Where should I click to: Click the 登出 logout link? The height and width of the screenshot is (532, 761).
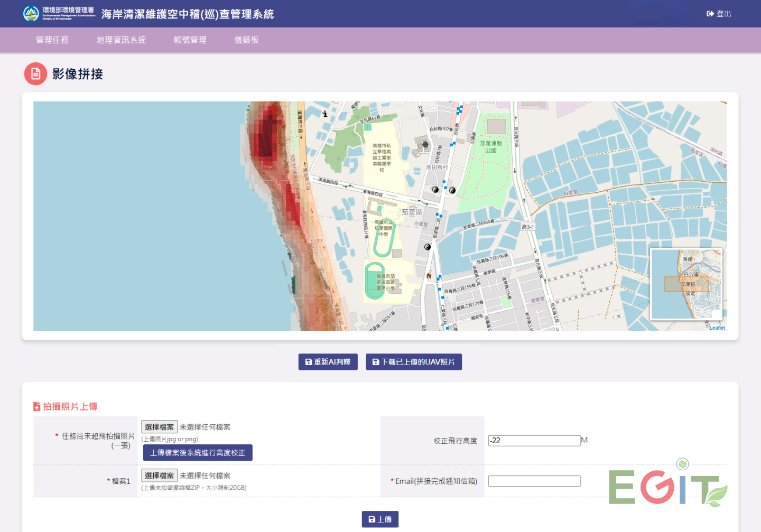(x=719, y=14)
